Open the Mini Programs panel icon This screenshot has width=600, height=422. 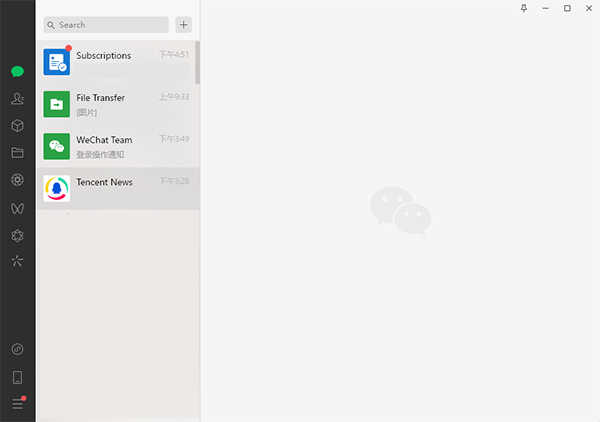coord(17,349)
